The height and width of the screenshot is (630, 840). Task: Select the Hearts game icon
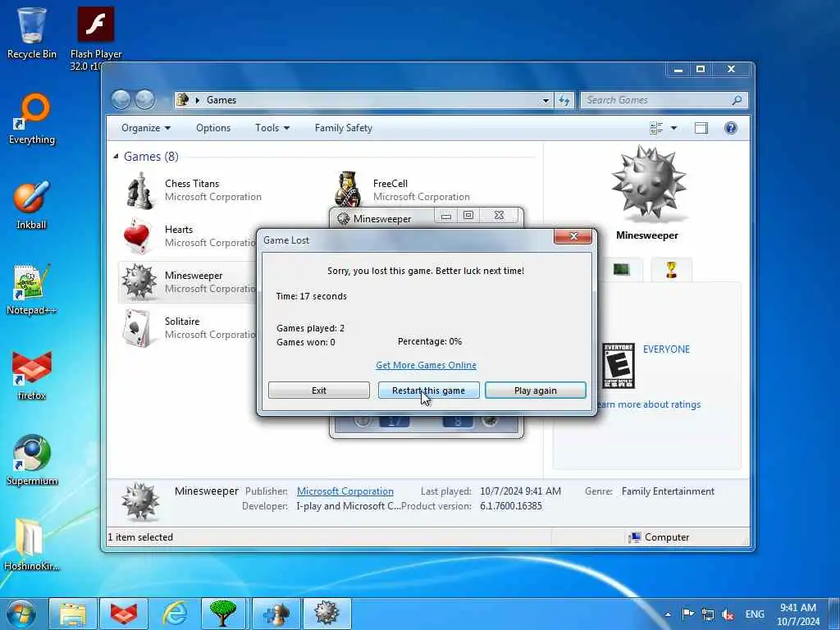coord(137,235)
